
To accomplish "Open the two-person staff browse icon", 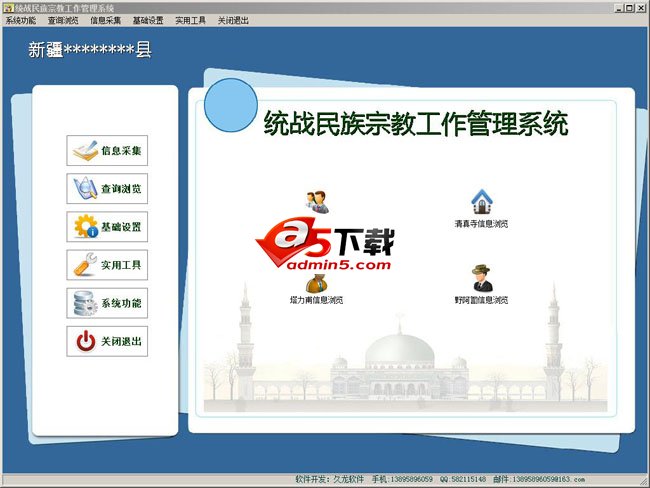I will (x=318, y=202).
